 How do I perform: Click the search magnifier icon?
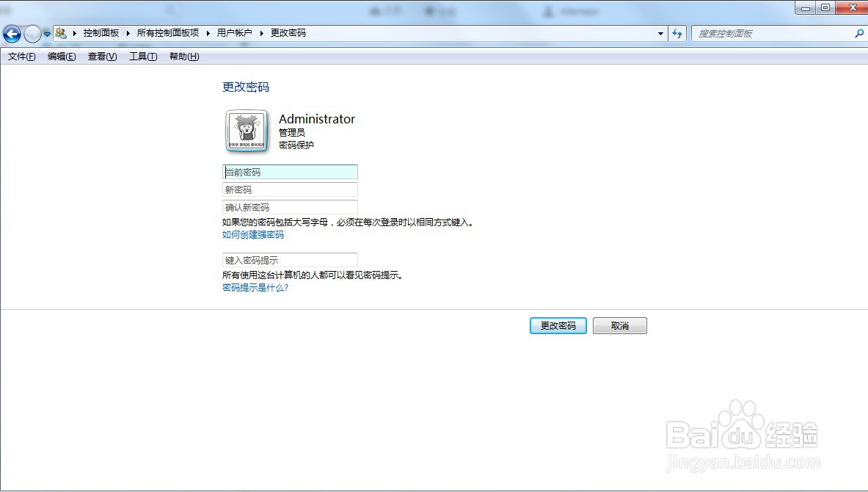click(x=859, y=34)
